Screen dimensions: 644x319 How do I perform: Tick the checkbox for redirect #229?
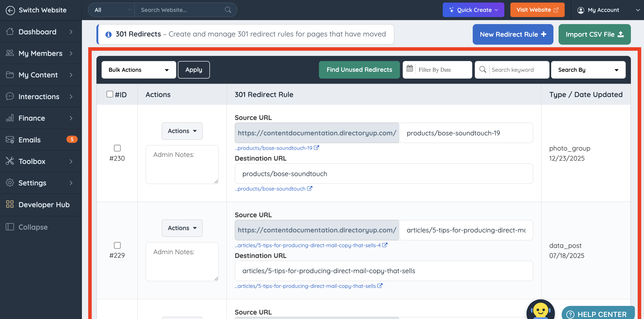(117, 245)
